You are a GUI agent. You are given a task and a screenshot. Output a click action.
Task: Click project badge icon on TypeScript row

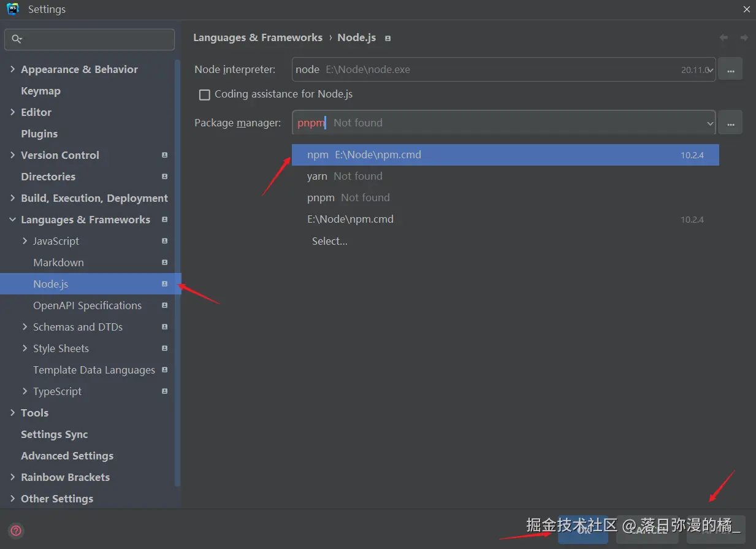point(164,391)
